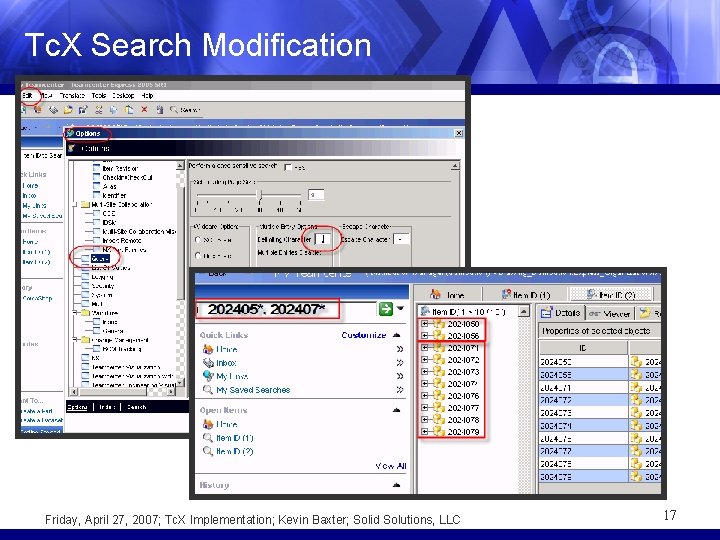Close the Options dialog
The image size is (720, 540).
pos(458,133)
